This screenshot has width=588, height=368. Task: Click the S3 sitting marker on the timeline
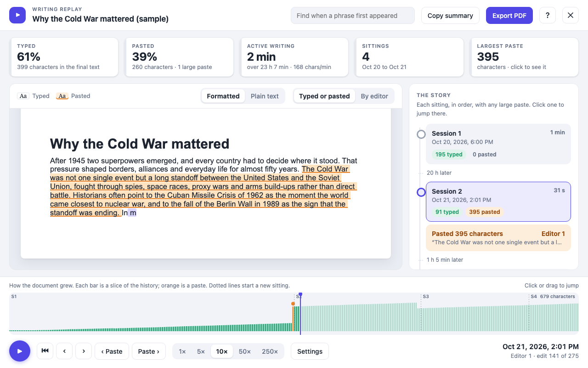(x=425, y=297)
